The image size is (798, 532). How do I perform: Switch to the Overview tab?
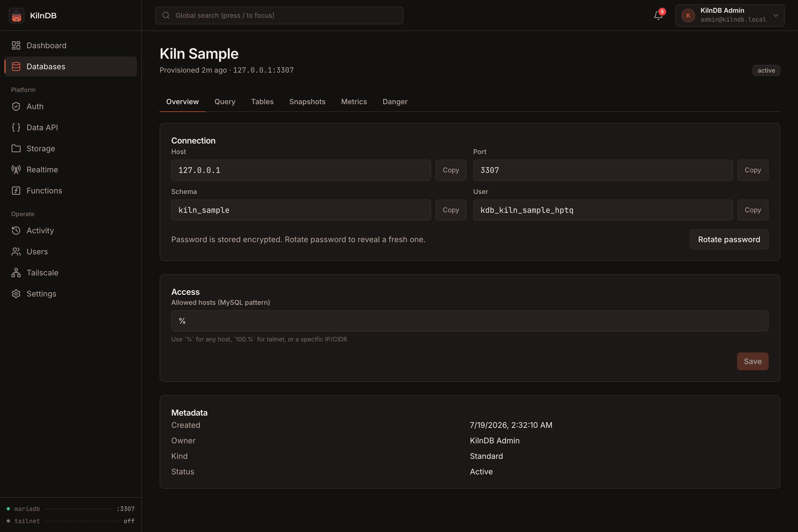point(183,102)
